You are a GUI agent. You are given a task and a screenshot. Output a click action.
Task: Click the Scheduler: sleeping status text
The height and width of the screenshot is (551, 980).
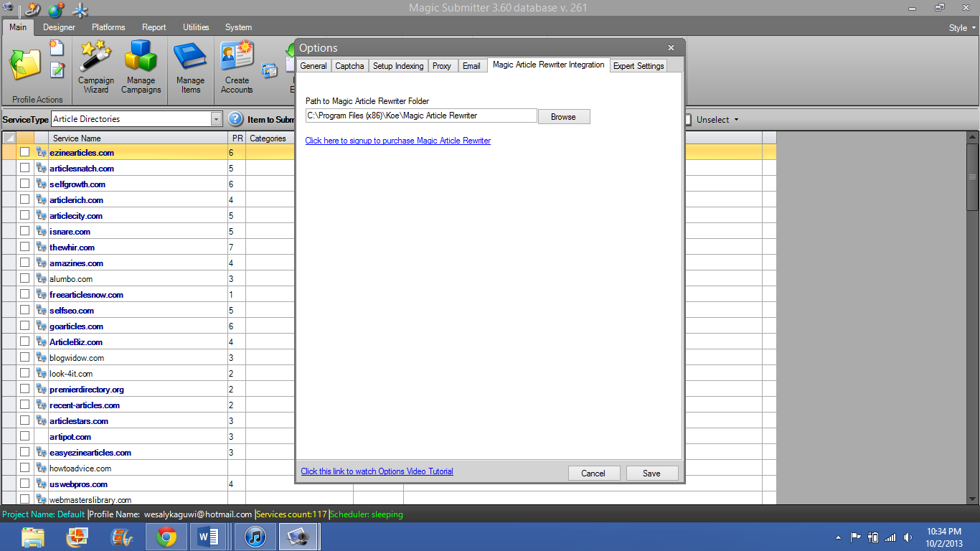click(x=367, y=514)
